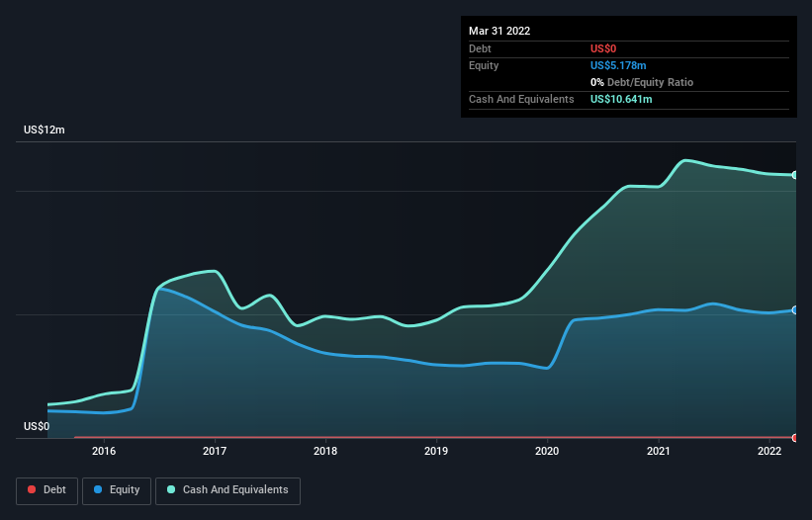Click the Equity line endpoint marker
The image size is (812, 520).
795,310
